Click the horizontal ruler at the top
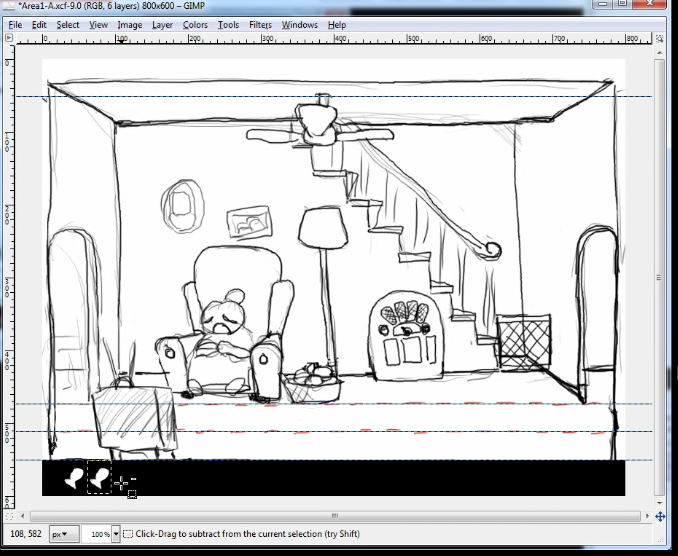678x556 pixels. [333, 39]
